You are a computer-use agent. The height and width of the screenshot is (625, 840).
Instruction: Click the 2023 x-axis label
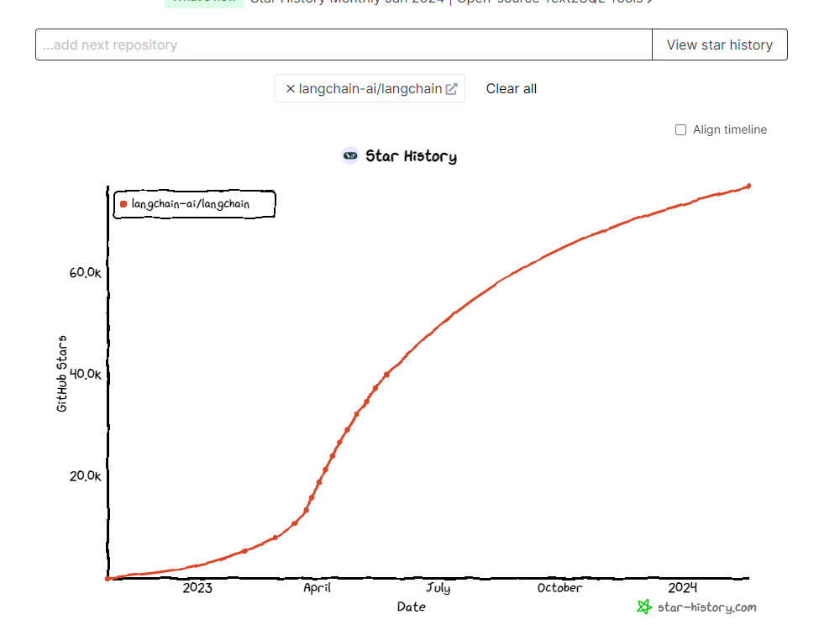pos(197,588)
